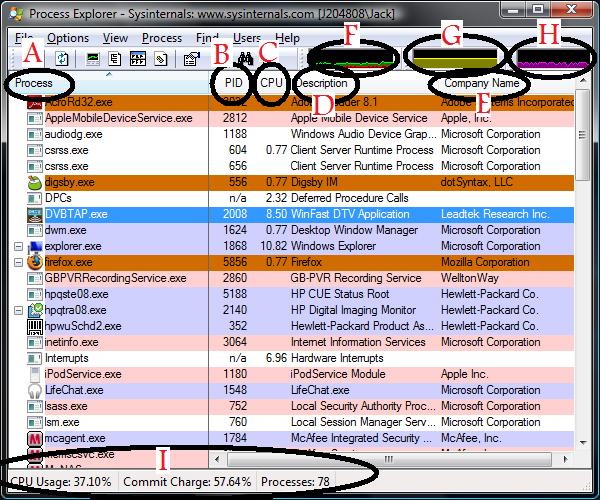The image size is (600, 500).
Task: Open the purple I/O history graph
Action: tap(554, 59)
